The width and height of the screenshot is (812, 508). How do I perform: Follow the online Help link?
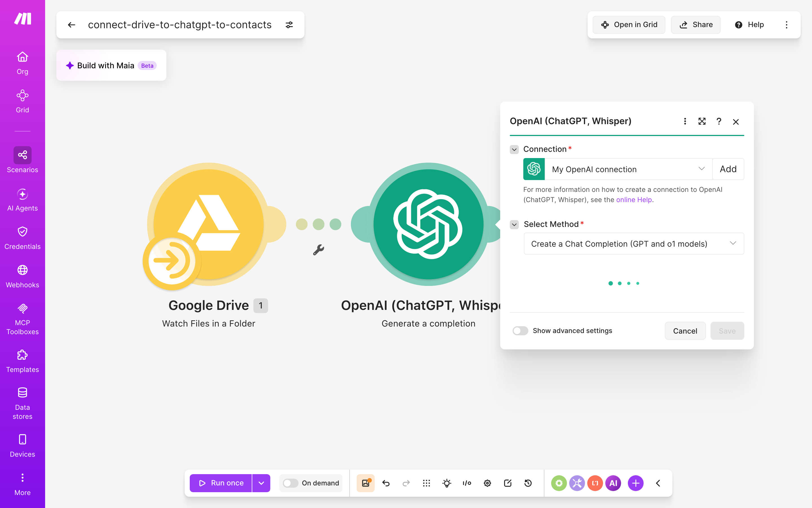[634, 200]
